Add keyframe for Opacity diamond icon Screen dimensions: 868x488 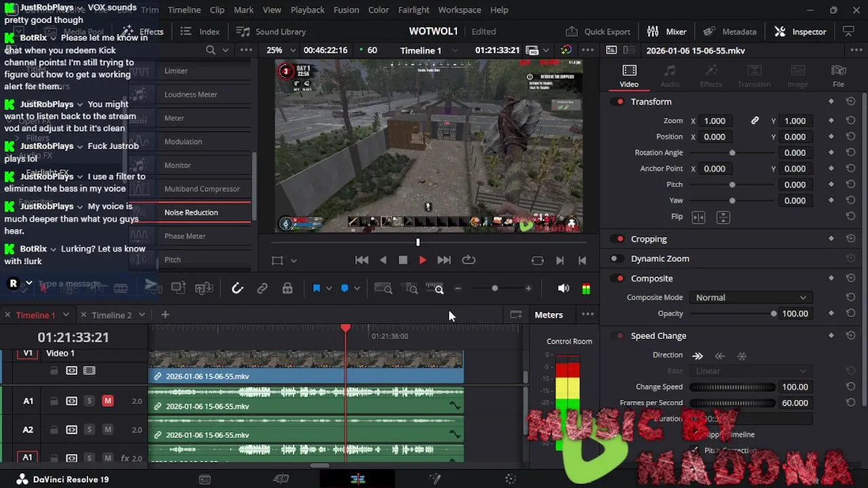pyautogui.click(x=831, y=313)
